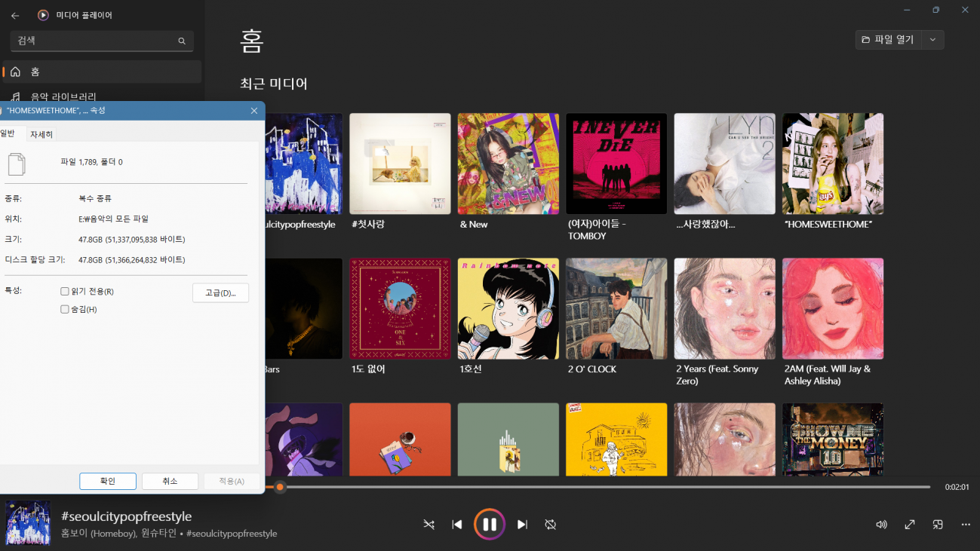
Task: Open the 1도 없어 album cover
Action: 400,308
